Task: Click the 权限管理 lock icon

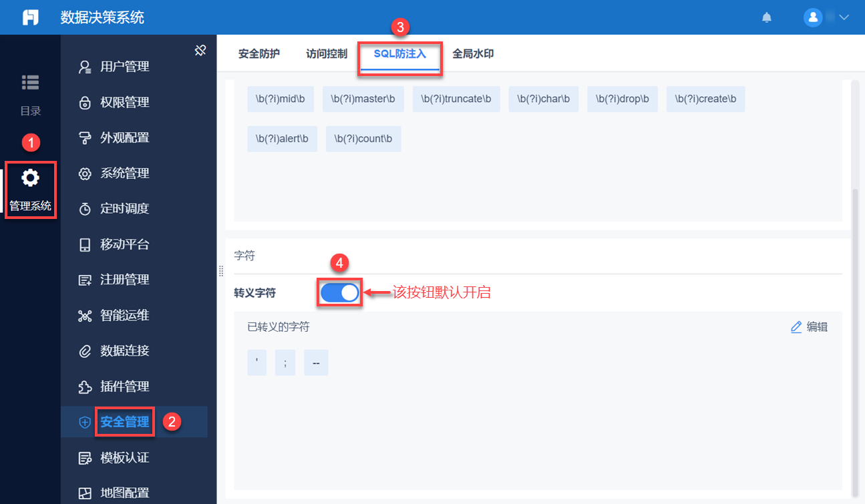Action: (85, 102)
